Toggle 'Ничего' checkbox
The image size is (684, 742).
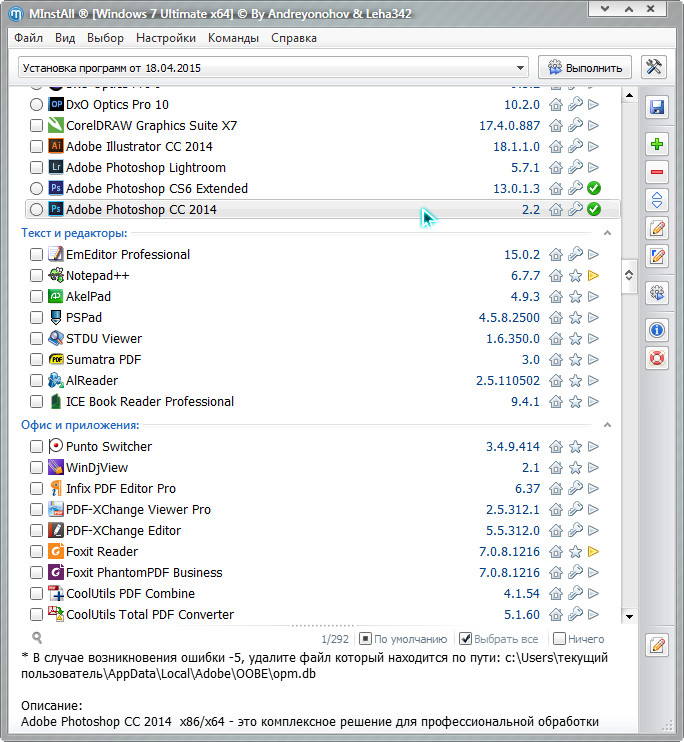point(559,639)
